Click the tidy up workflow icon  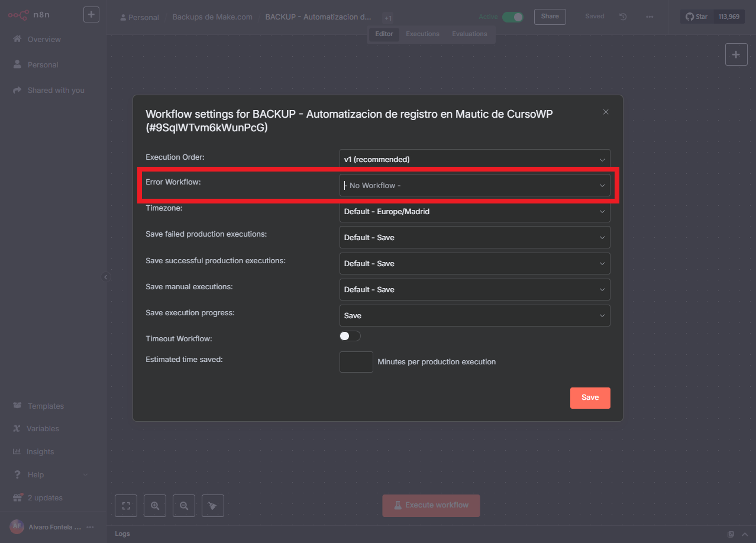click(213, 506)
